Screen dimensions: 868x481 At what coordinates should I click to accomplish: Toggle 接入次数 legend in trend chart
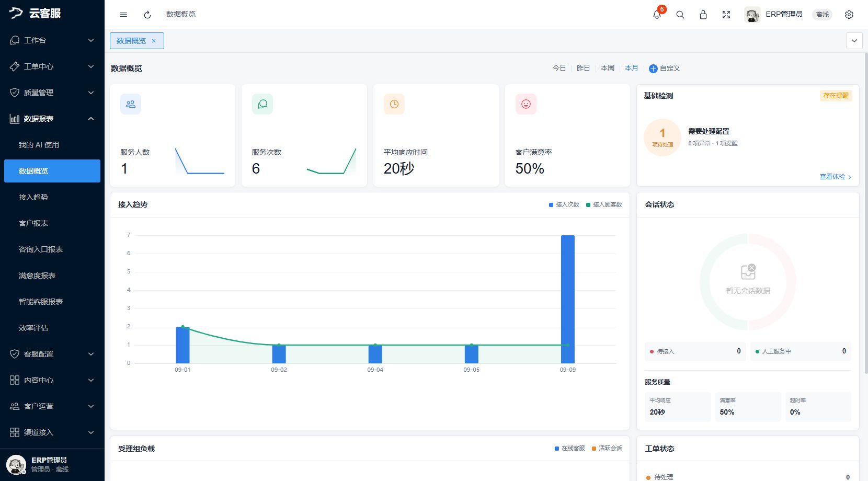point(564,205)
